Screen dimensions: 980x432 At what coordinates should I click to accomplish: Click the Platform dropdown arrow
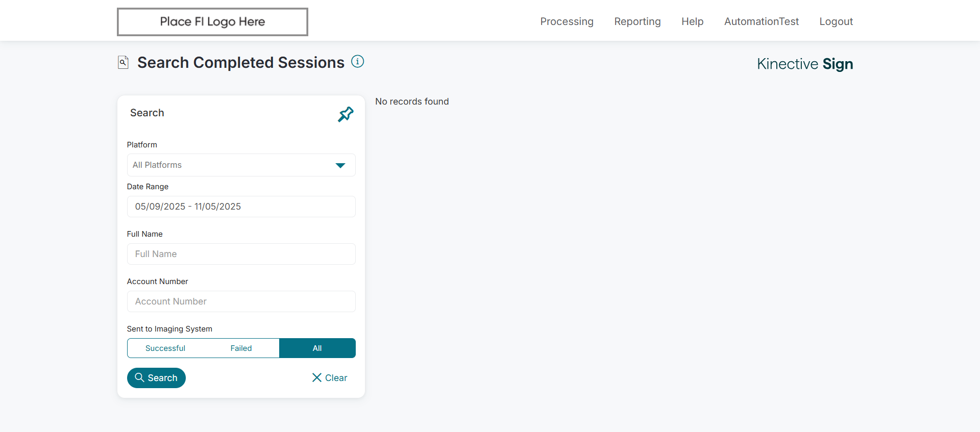point(340,165)
